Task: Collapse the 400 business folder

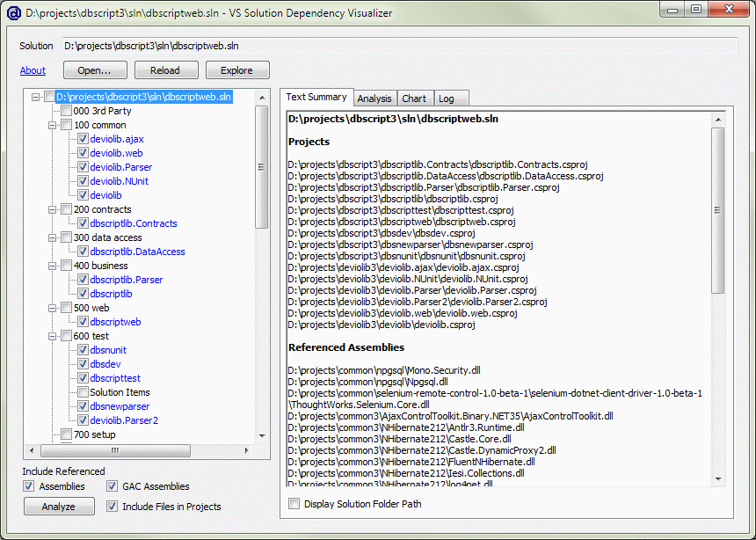Action: point(52,266)
